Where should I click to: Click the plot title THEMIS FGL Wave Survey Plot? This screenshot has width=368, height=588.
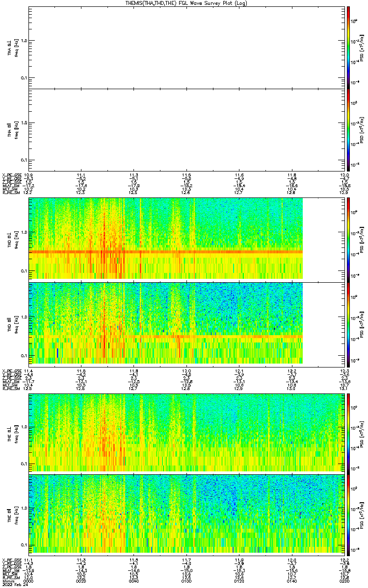(186, 3)
